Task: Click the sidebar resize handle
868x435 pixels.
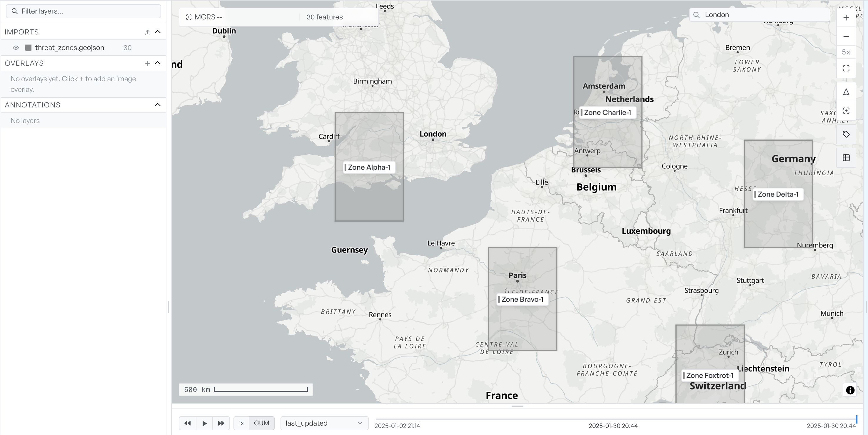Action: click(x=168, y=308)
